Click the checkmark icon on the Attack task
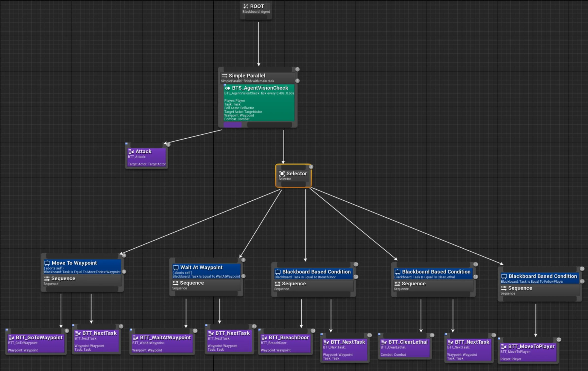 pos(131,151)
